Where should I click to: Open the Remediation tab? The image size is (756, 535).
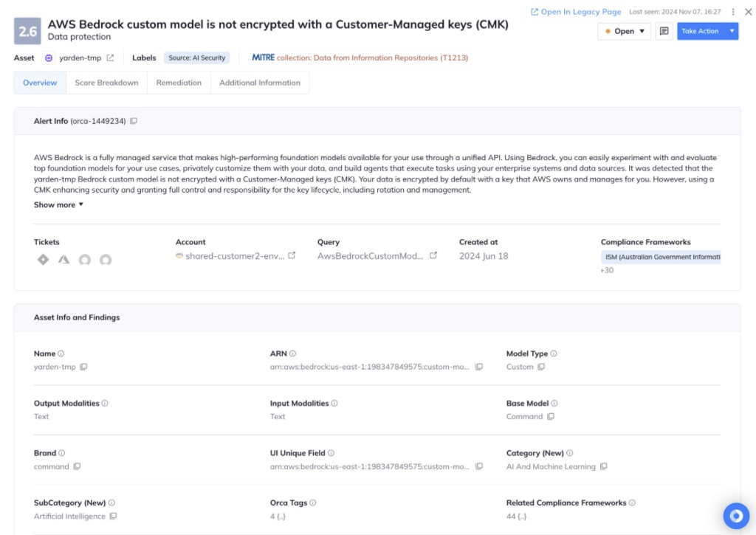179,83
